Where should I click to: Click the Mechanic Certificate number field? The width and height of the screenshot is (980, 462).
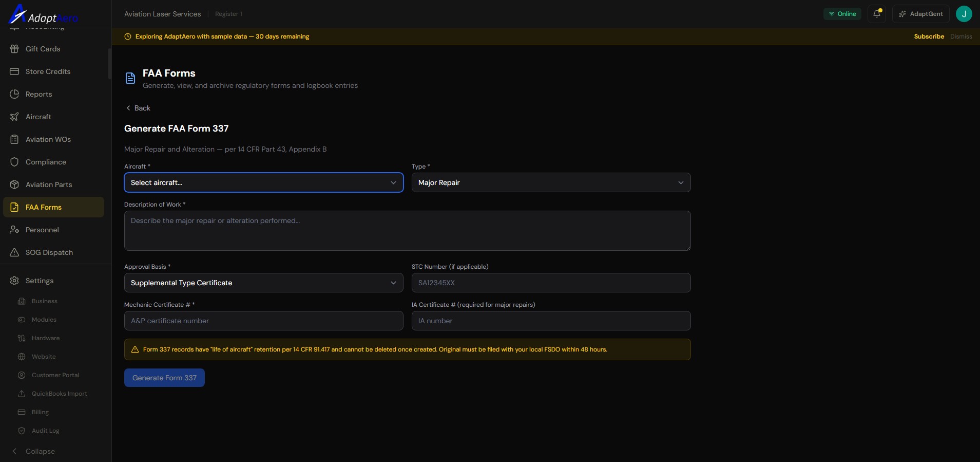[264, 321]
